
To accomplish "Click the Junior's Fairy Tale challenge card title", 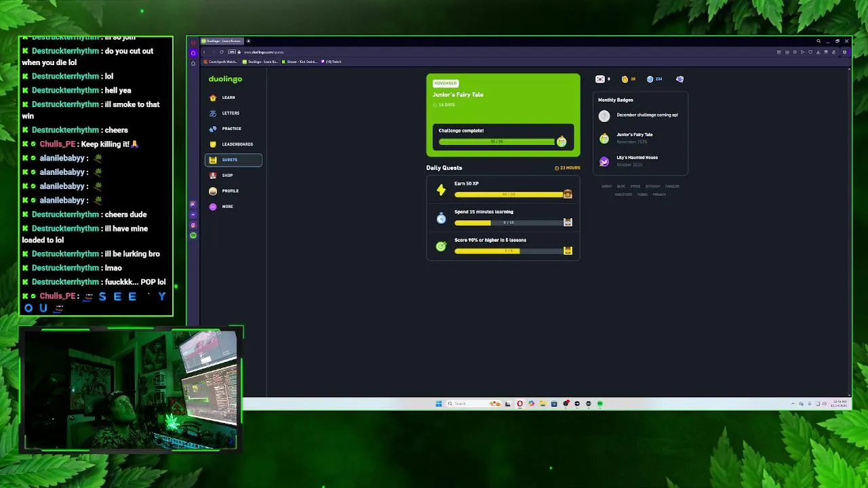I will pos(458,95).
